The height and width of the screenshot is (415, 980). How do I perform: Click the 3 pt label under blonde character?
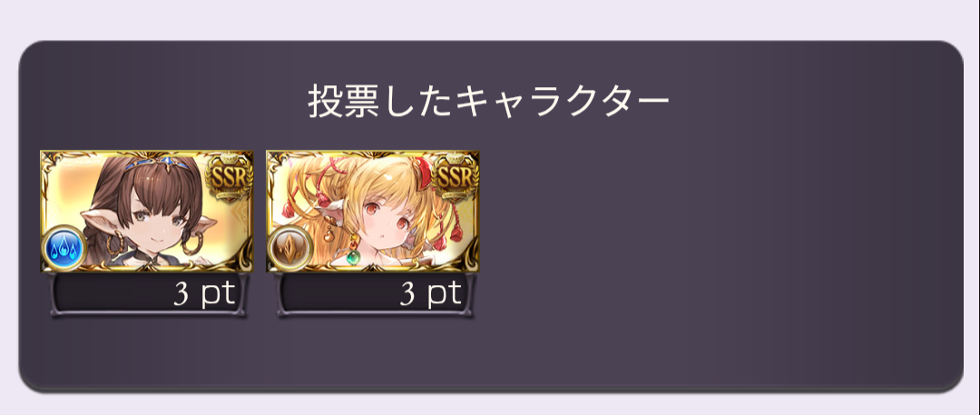(431, 294)
